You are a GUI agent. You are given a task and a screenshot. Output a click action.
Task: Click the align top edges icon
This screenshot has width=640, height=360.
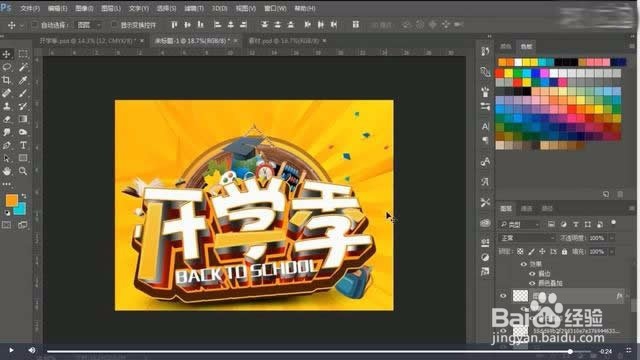(174, 25)
